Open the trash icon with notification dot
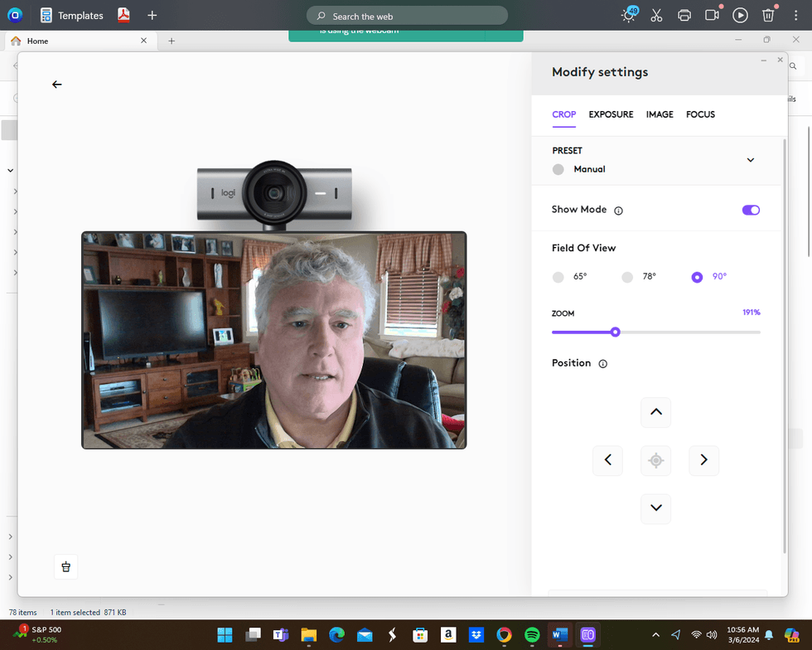The image size is (812, 650). 768,15
